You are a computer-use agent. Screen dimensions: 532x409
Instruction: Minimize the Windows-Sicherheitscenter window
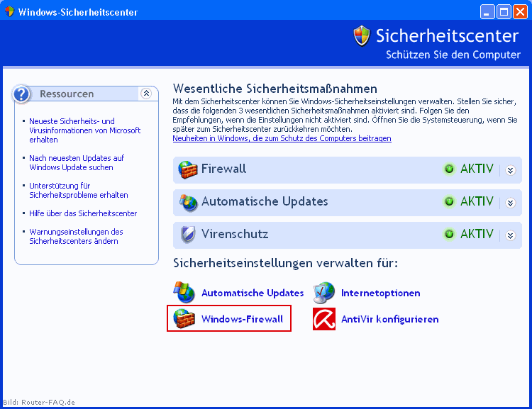point(487,12)
